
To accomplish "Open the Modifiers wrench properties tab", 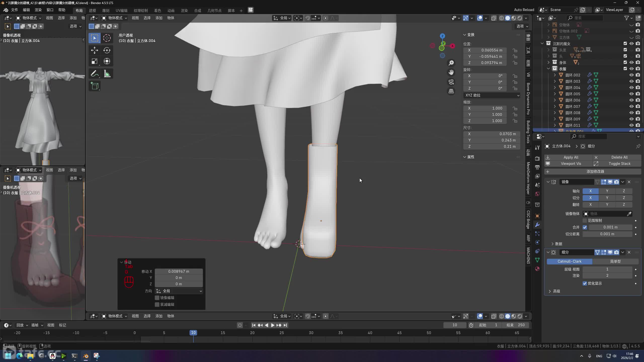I will 537,225.
